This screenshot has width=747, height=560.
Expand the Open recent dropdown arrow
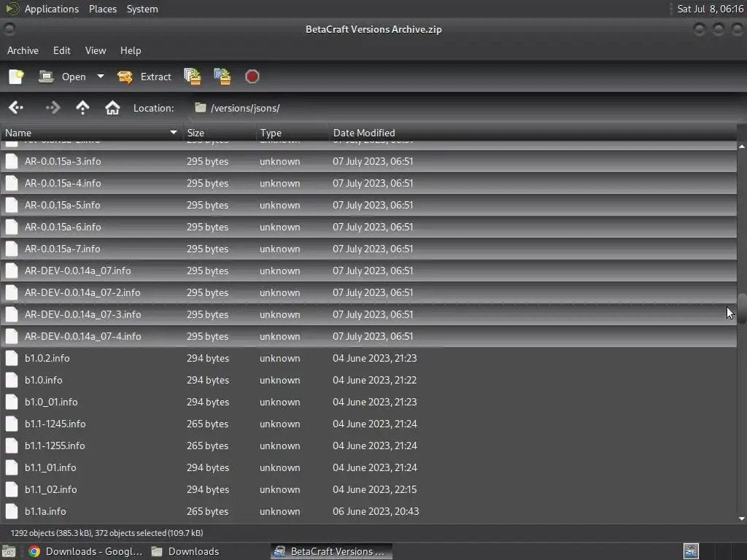tap(100, 76)
